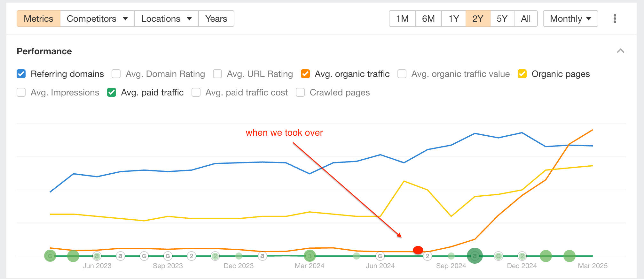Select the Metrics tab
Screen dimensions: 644x279
click(38, 19)
